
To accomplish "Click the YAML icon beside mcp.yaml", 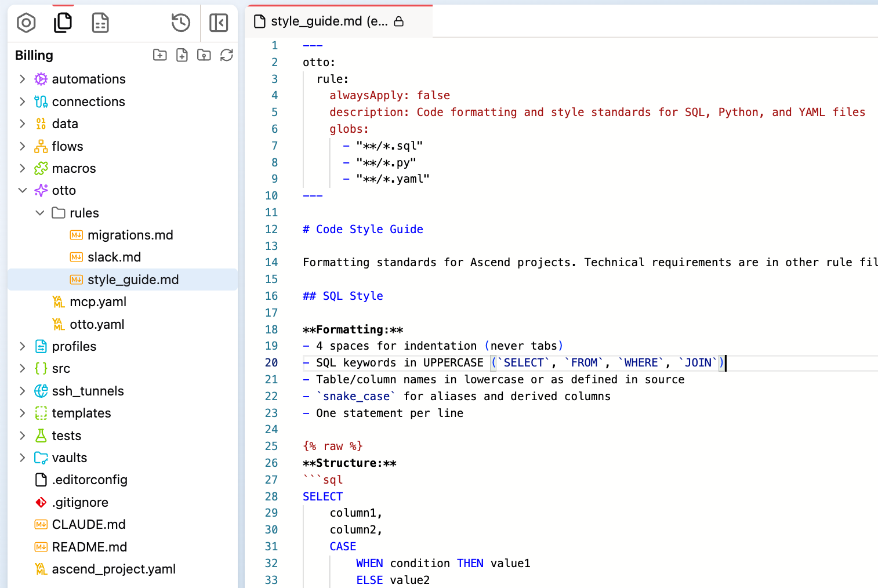I will [59, 302].
